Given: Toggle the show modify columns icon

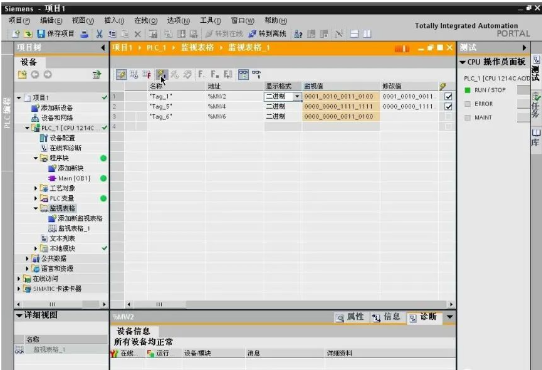Looking at the screenshot, I should tap(121, 74).
